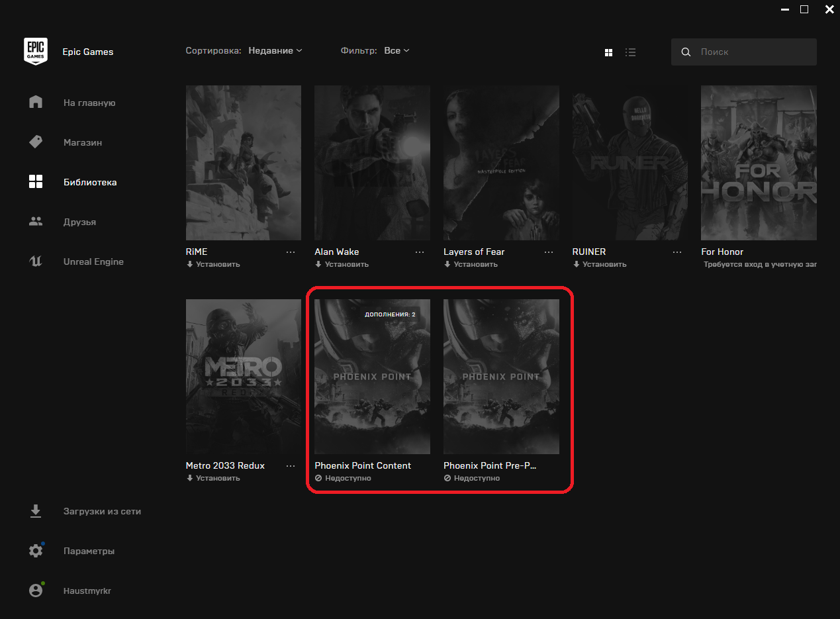840x619 pixels.
Task: Switch library to grid view
Action: click(x=609, y=52)
